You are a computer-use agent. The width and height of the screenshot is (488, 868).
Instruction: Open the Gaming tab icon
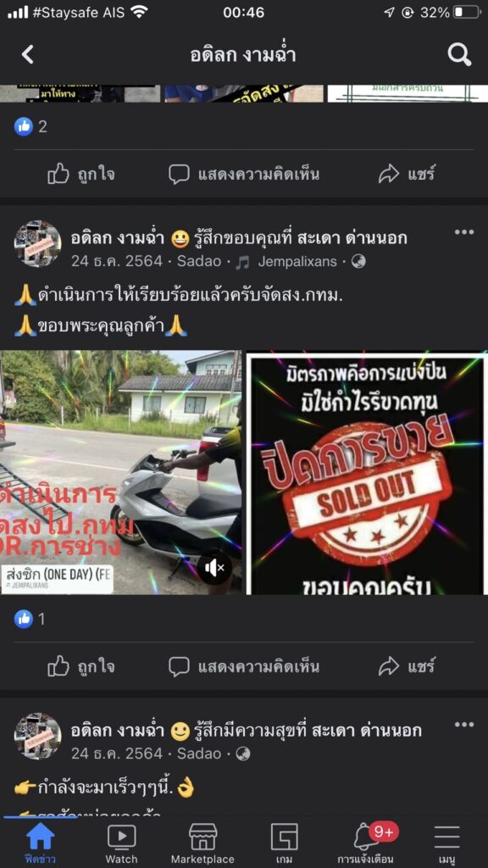click(285, 843)
